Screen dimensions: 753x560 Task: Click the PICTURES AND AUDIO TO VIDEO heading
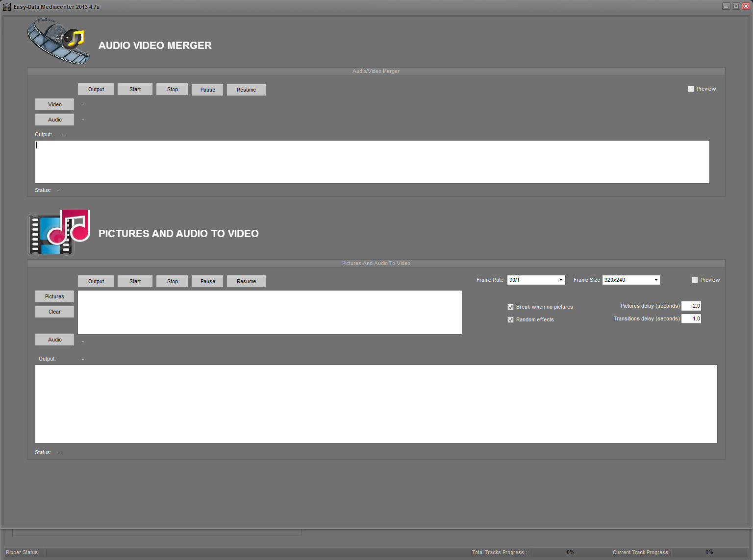[178, 234]
